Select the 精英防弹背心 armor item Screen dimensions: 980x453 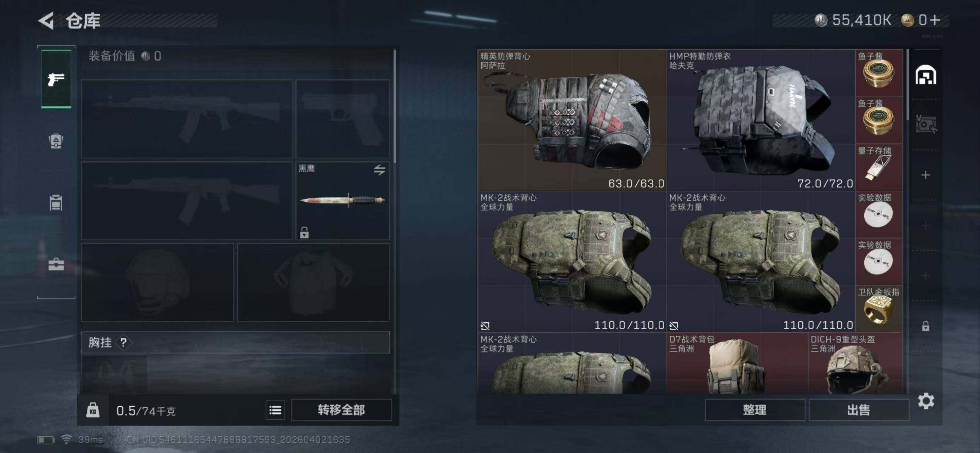coord(572,120)
